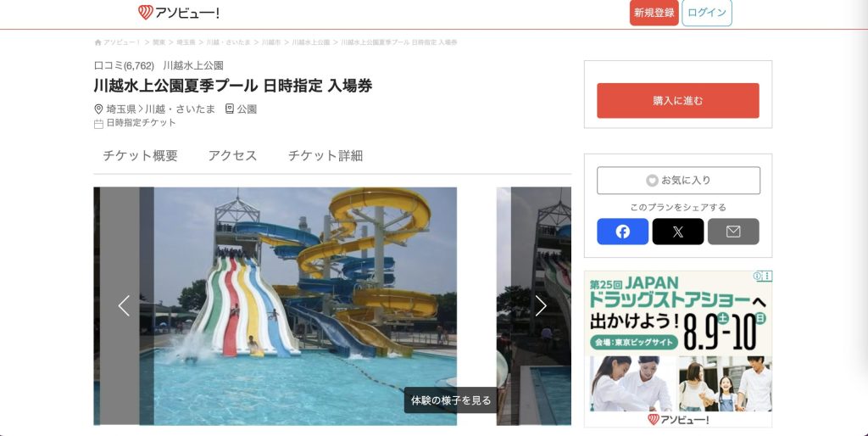868x436 pixels.
Task: Show next photo with right arrow
Action: click(x=540, y=306)
